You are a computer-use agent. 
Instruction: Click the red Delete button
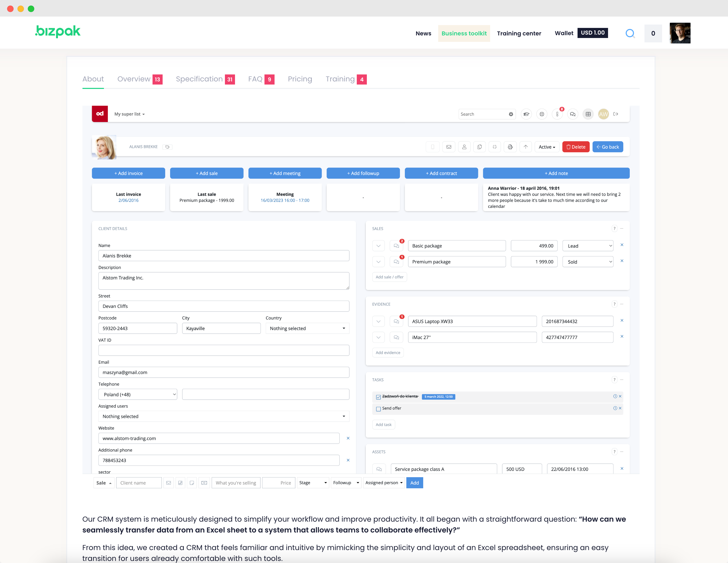click(576, 147)
